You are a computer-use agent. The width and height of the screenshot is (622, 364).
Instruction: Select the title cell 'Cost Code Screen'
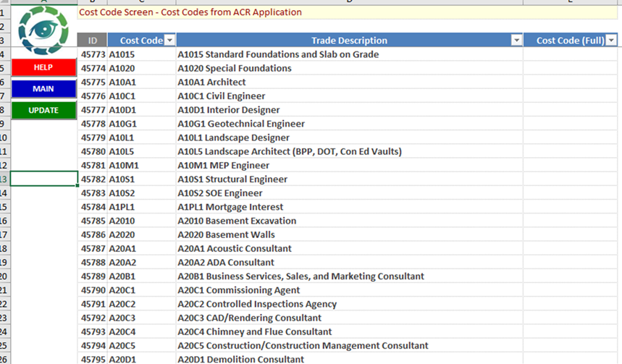point(347,12)
